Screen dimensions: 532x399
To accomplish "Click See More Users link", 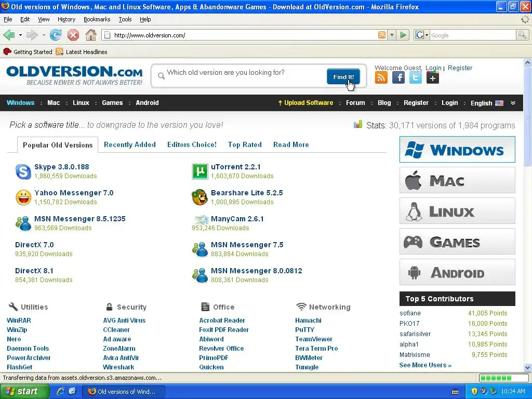I will click(425, 365).
